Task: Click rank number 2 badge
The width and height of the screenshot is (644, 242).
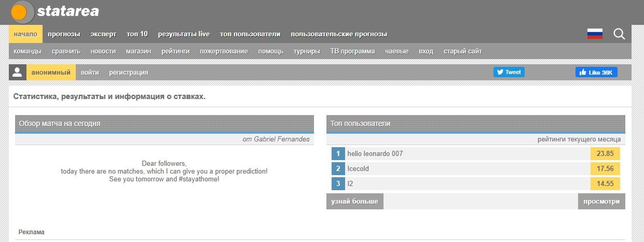Action: [x=338, y=168]
